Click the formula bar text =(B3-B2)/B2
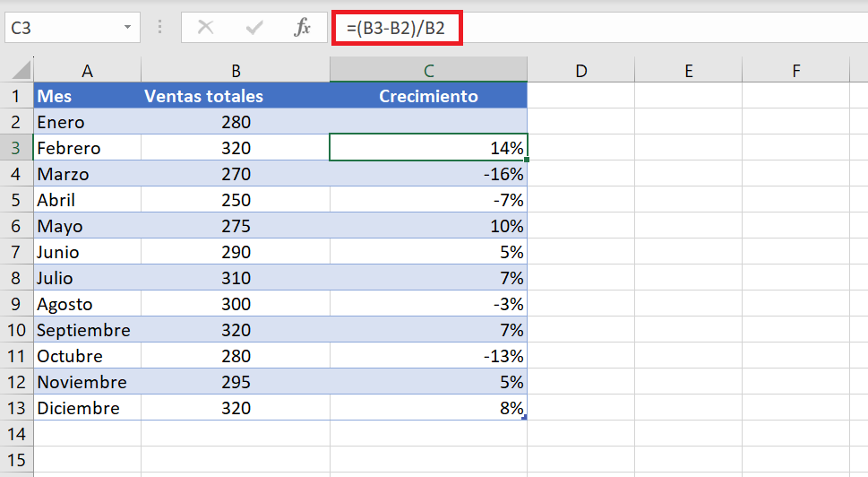 pos(396,28)
